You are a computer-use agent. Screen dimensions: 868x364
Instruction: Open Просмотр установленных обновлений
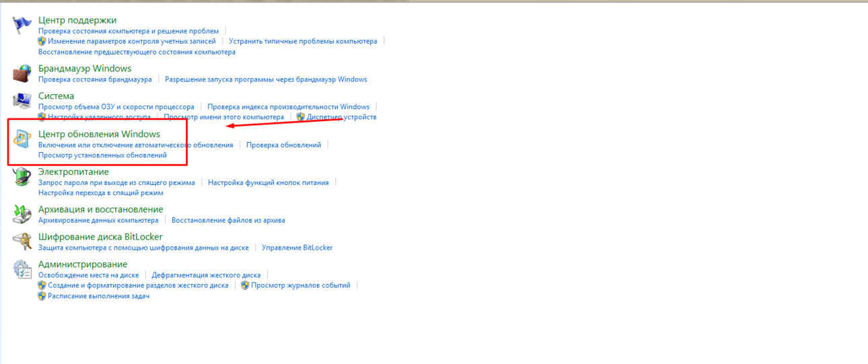point(102,155)
